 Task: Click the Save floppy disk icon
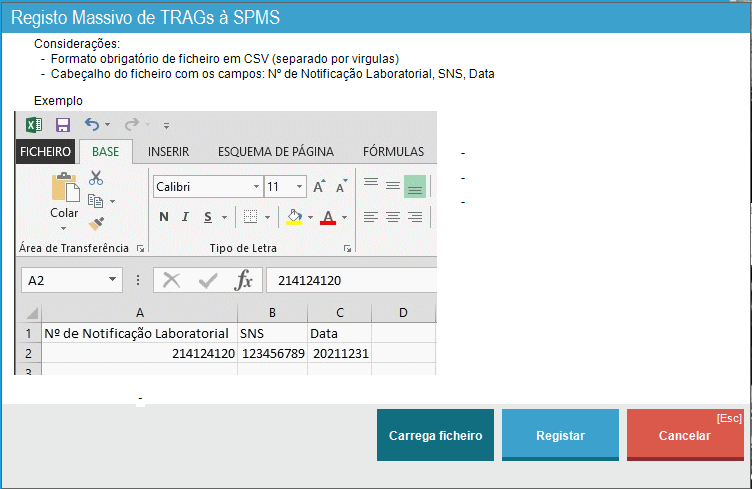click(x=62, y=125)
